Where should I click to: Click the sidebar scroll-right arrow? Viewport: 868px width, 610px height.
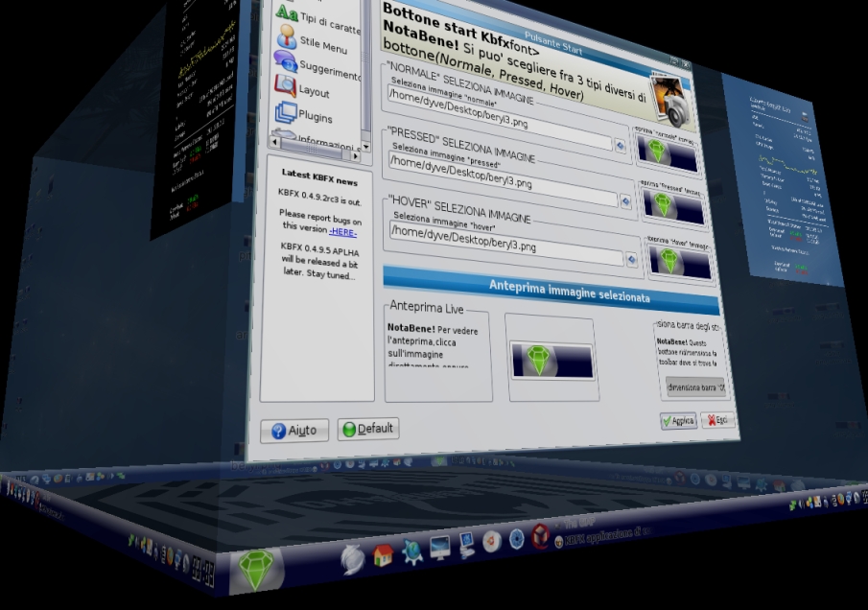(356, 156)
